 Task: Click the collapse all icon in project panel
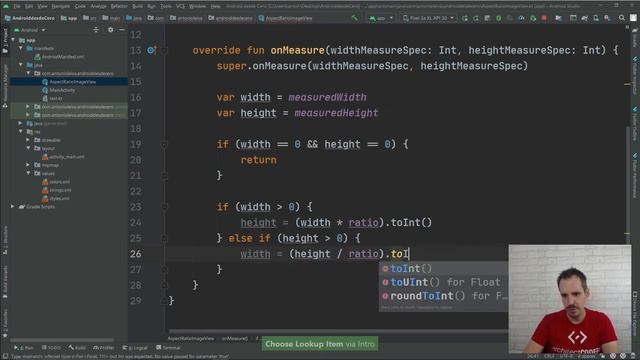(x=96, y=30)
